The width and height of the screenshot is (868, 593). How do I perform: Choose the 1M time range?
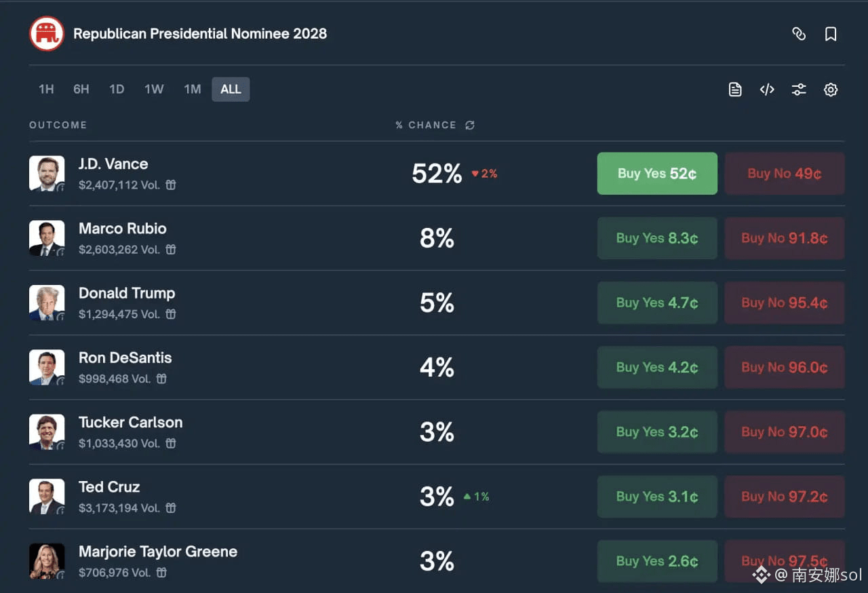pos(193,90)
